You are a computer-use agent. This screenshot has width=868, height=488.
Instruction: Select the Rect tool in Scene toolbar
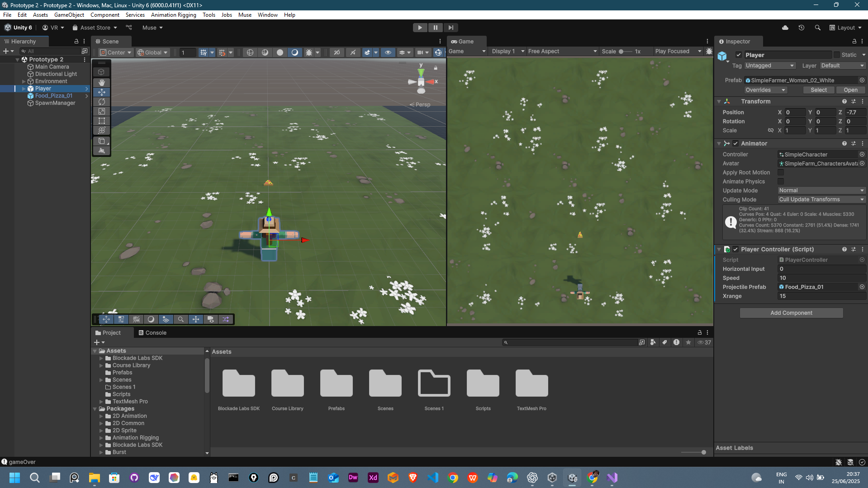102,121
